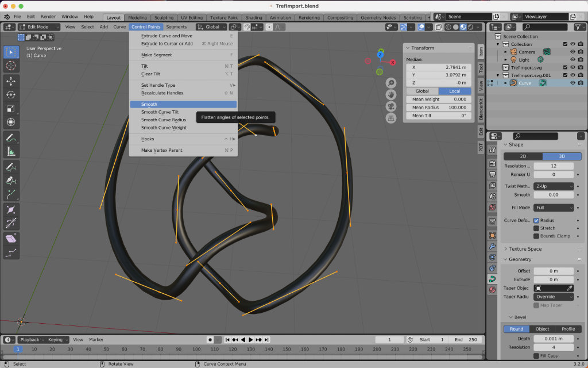588x368 pixels.
Task: Activate the Rotate tool
Action: pyautogui.click(x=11, y=95)
